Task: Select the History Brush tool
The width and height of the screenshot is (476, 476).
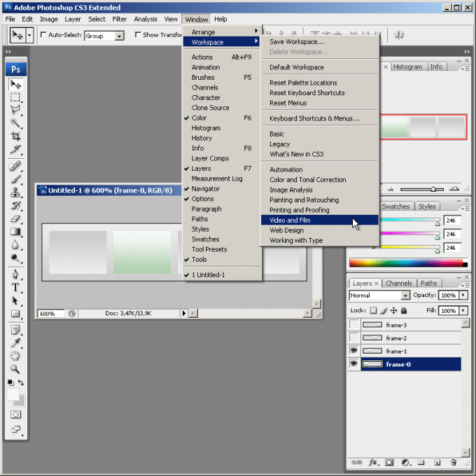Action: coord(15,206)
